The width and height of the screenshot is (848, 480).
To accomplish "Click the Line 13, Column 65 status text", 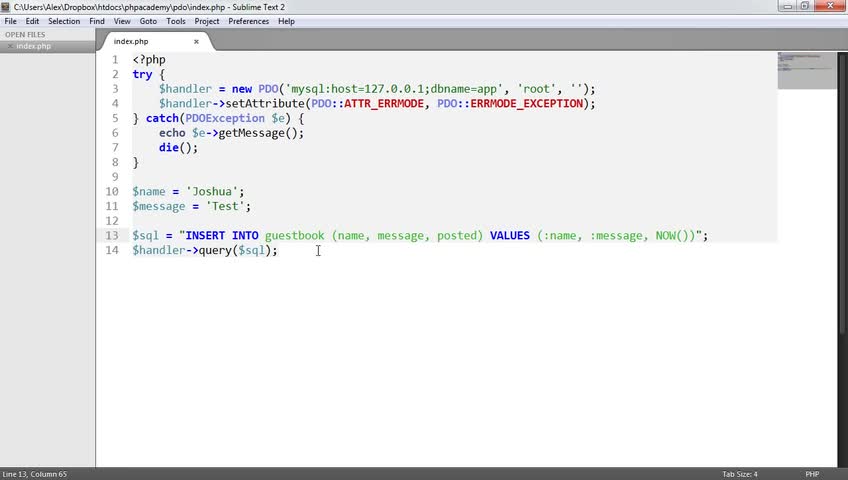I will (x=35, y=474).
